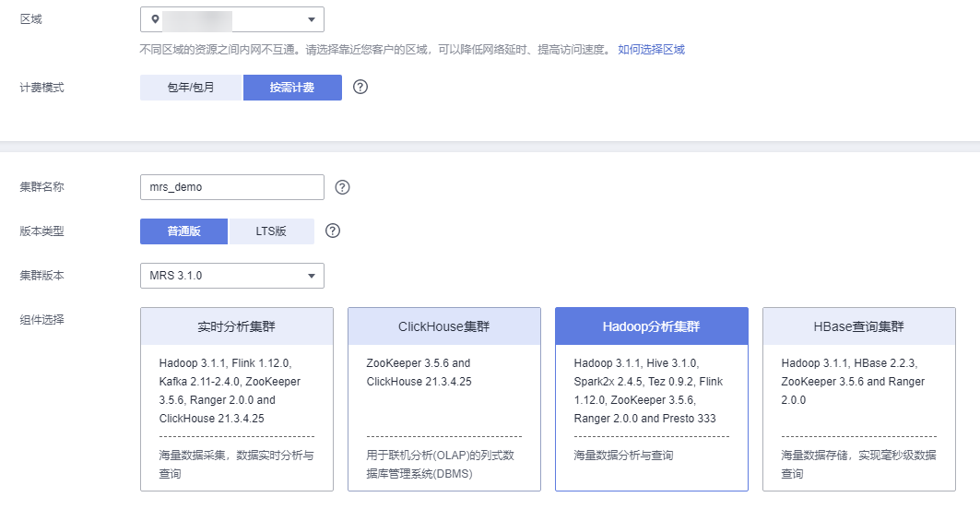Click the mrs_demo cluster name input
The width and height of the screenshot is (980, 521).
click(x=231, y=187)
